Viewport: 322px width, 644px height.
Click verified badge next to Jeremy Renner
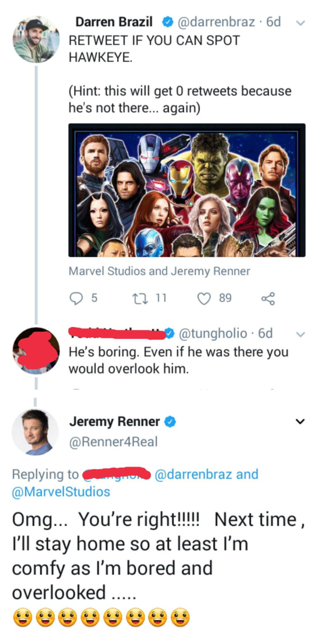pyautogui.click(x=170, y=422)
